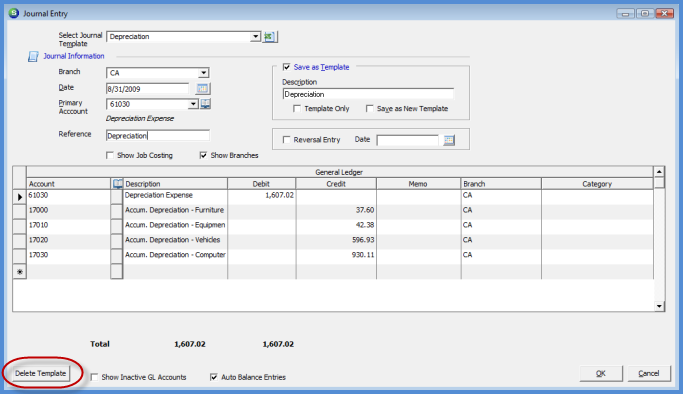Select the account cell 17010
683x394 pixels.
click(x=69, y=226)
